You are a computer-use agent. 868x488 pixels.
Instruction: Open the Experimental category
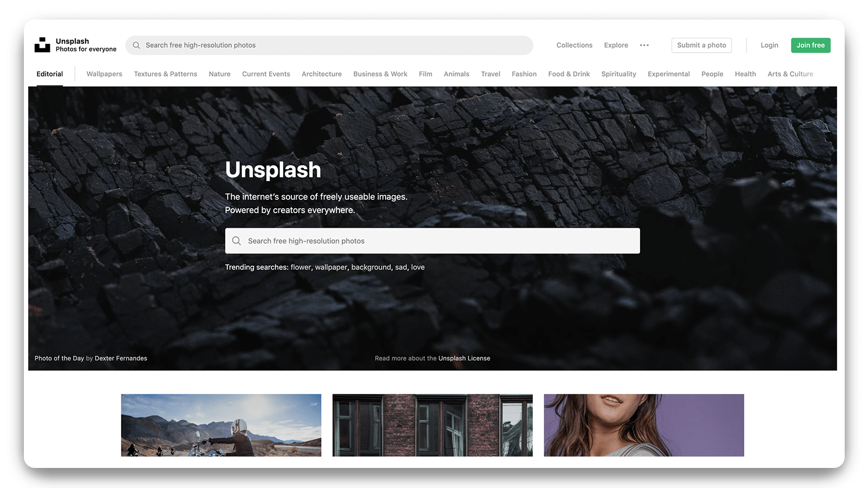coord(668,74)
